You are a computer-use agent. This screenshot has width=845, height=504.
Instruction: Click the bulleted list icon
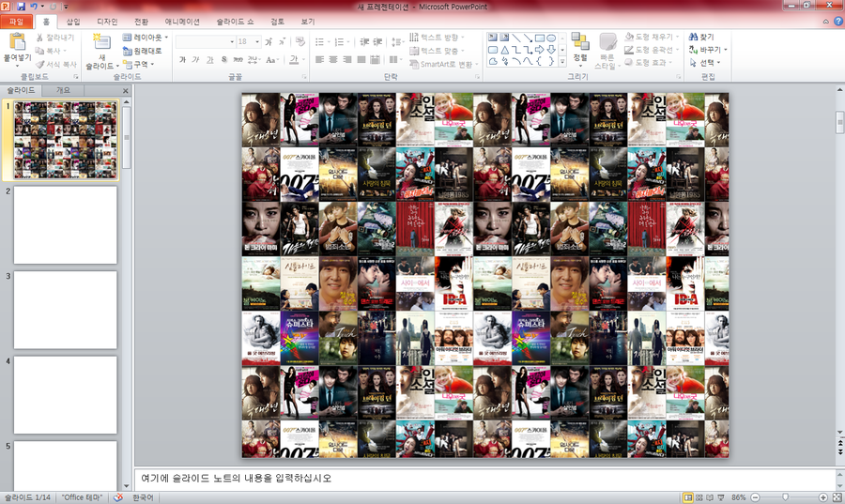click(x=319, y=41)
